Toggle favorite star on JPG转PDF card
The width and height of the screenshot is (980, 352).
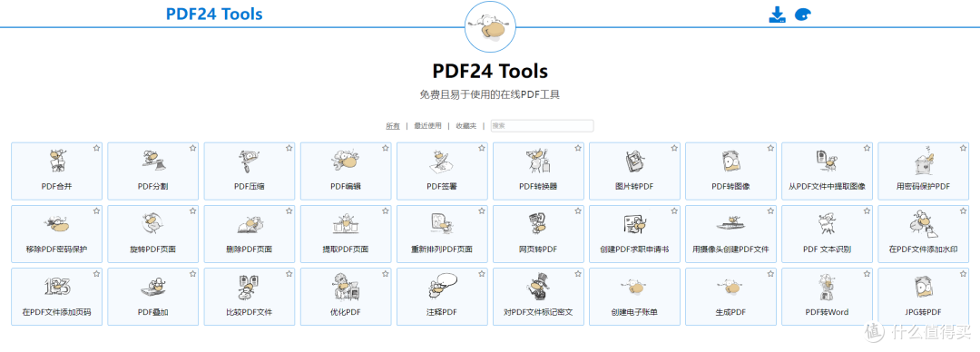point(963,273)
